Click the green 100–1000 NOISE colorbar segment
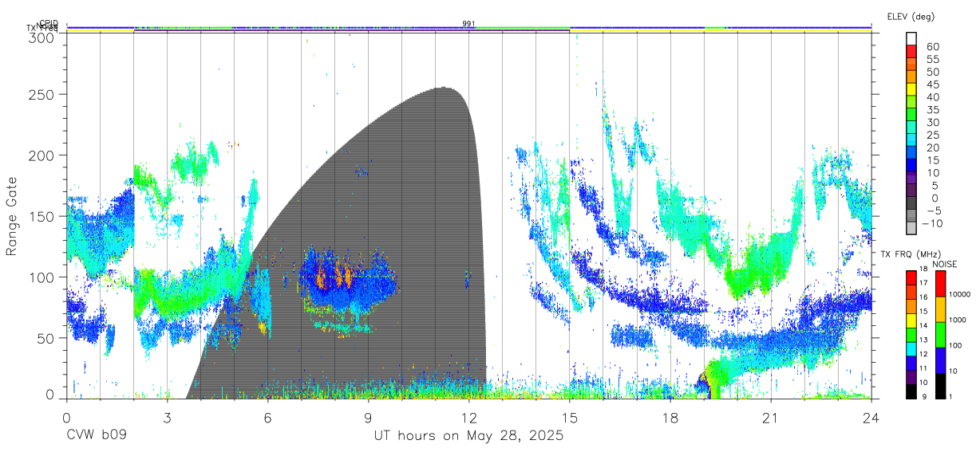Image resolution: width=980 pixels, height=452 pixels. click(x=939, y=333)
